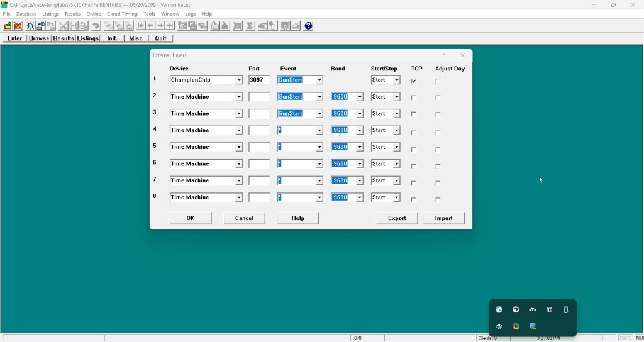This screenshot has width=644, height=342.
Task: Enable Adjust Day for timer row 7
Action: tap(438, 183)
